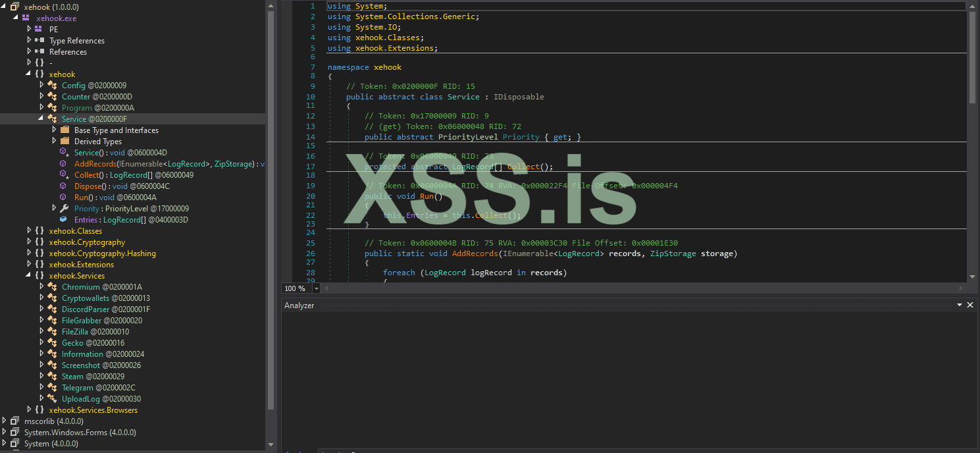The height and width of the screenshot is (453, 980).
Task: Collapse the xehook namespace node
Action: tap(29, 74)
